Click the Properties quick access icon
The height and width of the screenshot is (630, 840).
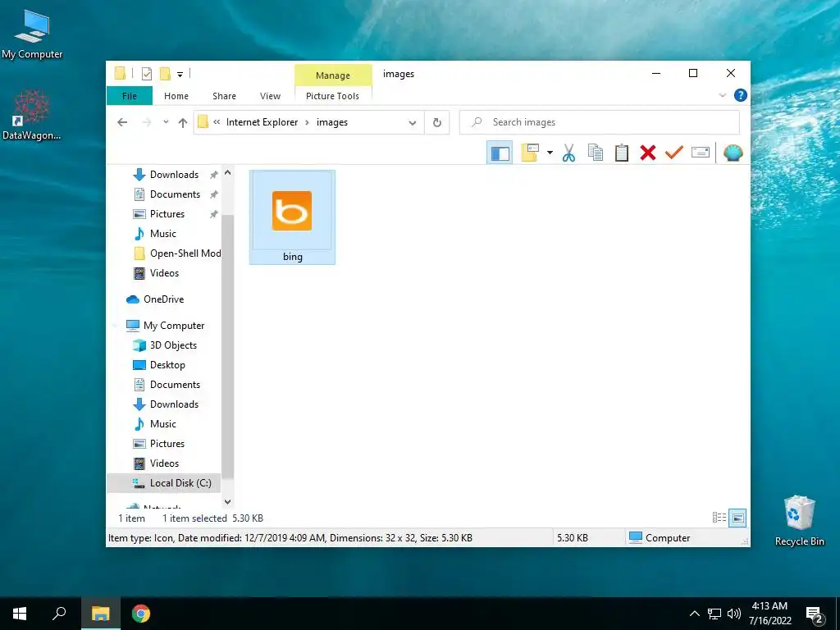click(x=146, y=74)
